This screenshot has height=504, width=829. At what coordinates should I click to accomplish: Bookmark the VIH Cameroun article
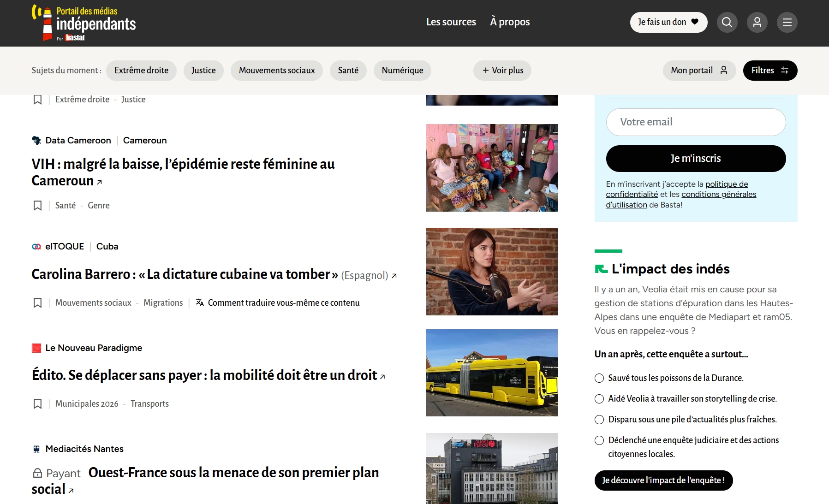click(x=38, y=206)
